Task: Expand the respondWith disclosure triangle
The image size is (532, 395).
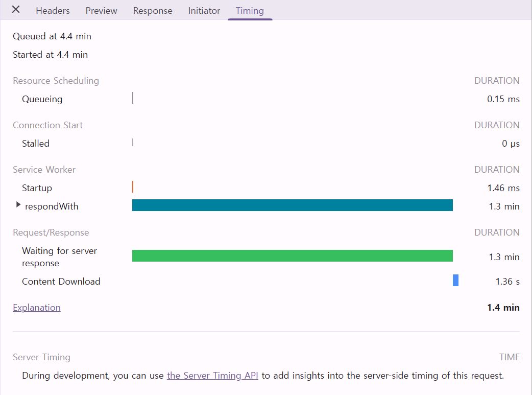Action: [x=18, y=205]
